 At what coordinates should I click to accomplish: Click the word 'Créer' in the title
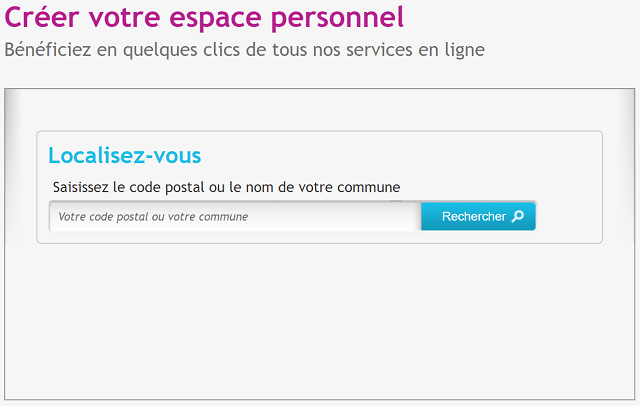pos(39,17)
